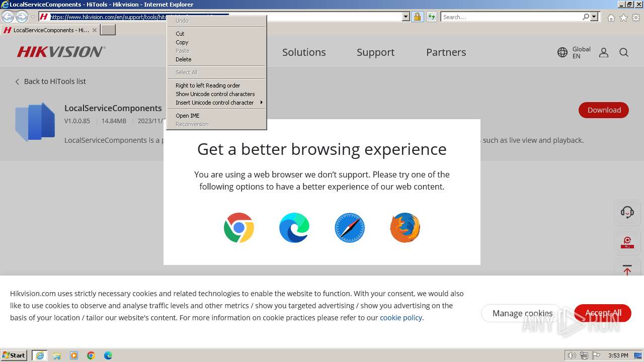Open IE Tools gear icon

pyautogui.click(x=636, y=18)
